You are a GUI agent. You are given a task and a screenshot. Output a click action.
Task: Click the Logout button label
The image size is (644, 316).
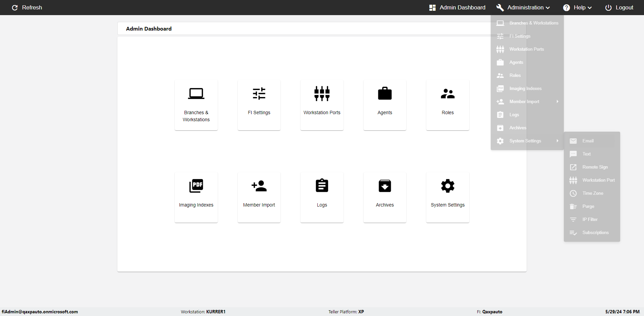(x=624, y=7)
